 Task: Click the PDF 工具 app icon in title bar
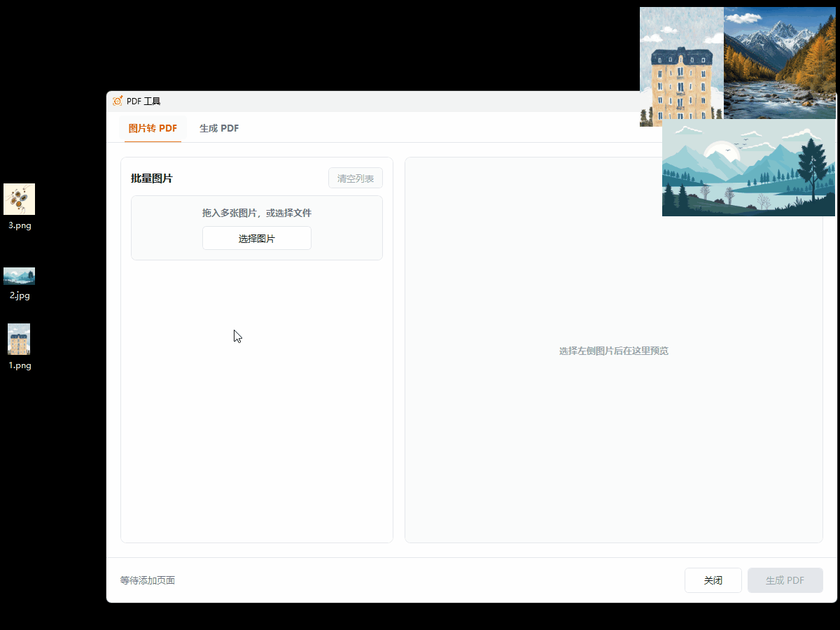pos(118,101)
